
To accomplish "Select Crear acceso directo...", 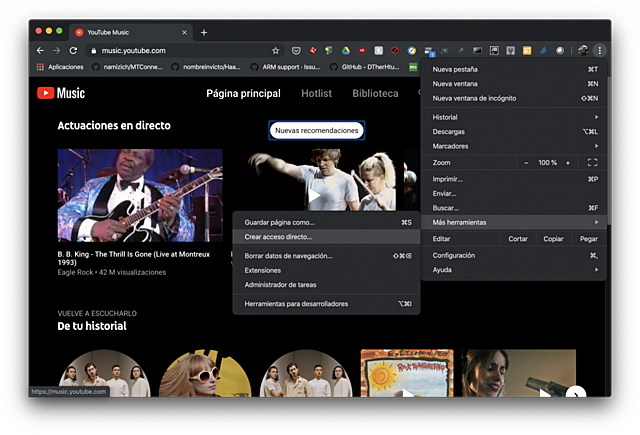I will [x=327, y=237].
